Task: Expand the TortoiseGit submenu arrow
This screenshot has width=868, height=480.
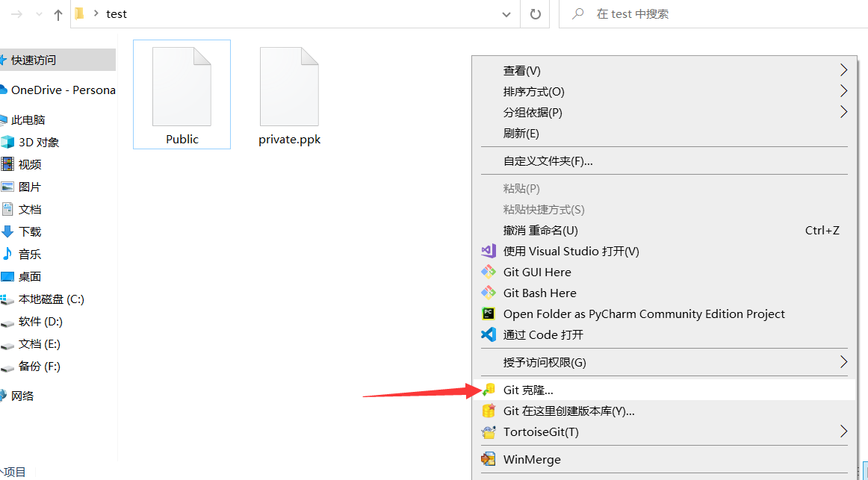Action: tap(844, 431)
